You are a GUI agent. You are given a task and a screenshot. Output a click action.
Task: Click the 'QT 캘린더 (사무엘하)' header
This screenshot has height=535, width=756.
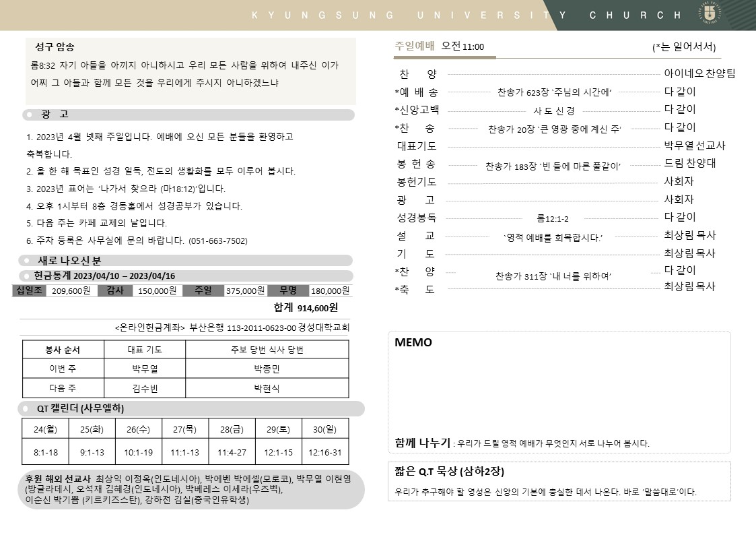click(191, 408)
